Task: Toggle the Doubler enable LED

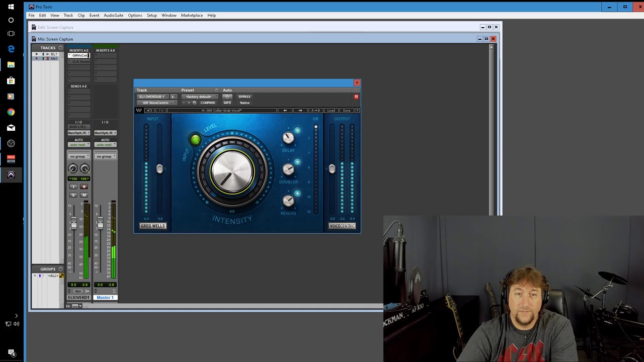Action: tap(297, 162)
